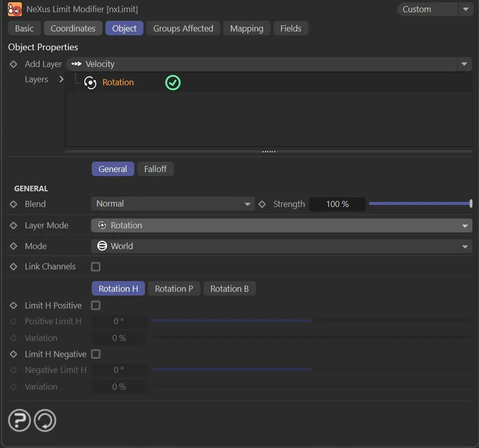Click the keyframe diamond next to Add Layer
479x448 pixels.
[14, 64]
